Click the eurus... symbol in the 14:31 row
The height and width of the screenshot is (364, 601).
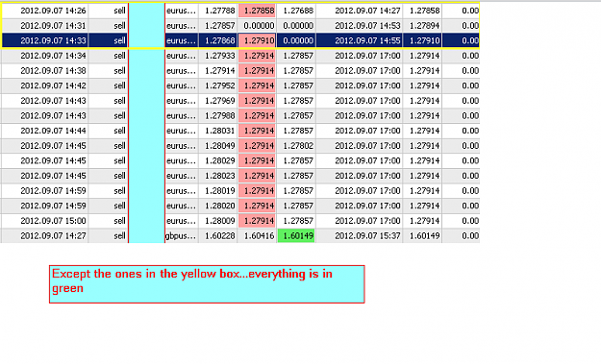pos(181,26)
